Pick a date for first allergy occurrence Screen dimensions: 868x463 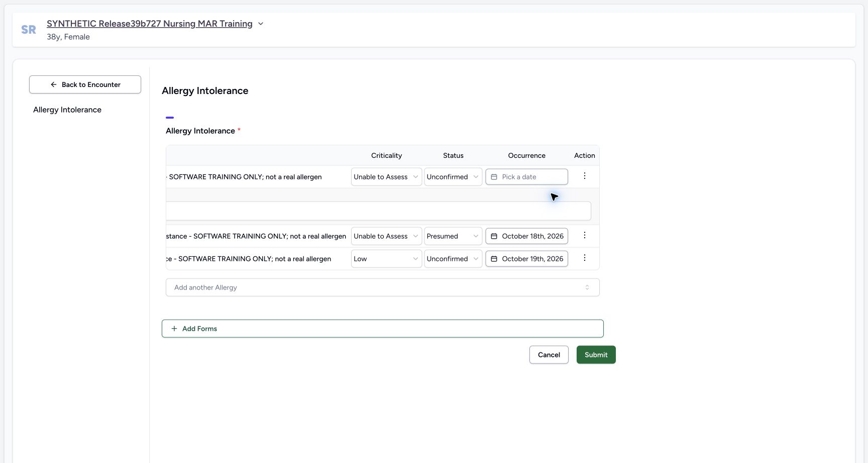tap(526, 177)
